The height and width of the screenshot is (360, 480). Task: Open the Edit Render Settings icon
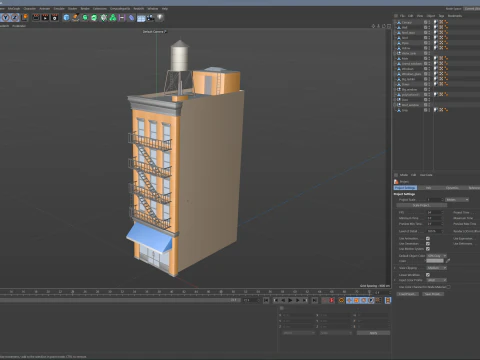[x=54, y=17]
